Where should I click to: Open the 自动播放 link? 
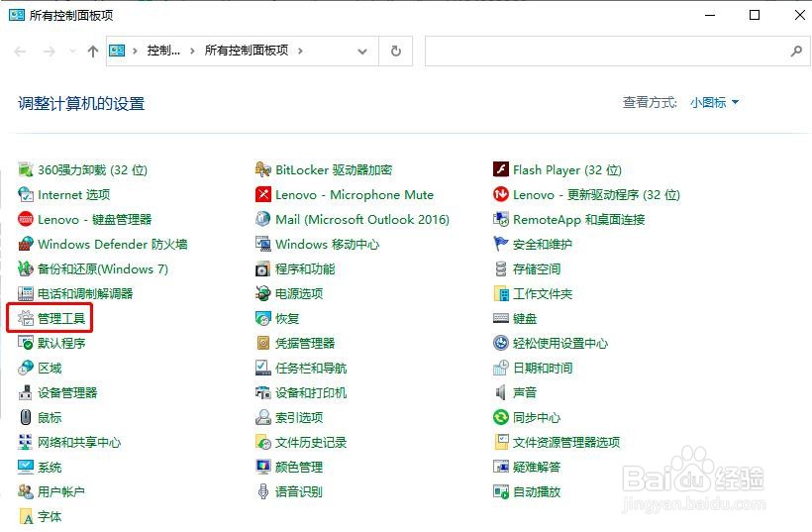[x=537, y=492]
